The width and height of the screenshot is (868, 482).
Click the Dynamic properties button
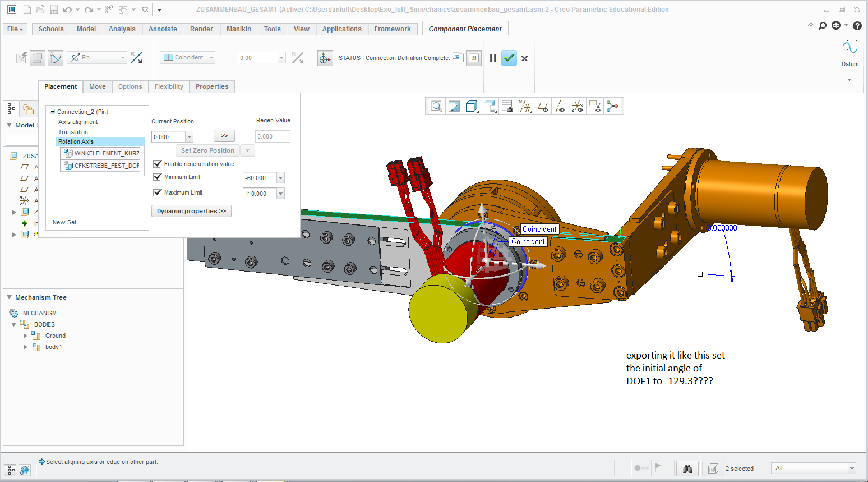(x=191, y=211)
